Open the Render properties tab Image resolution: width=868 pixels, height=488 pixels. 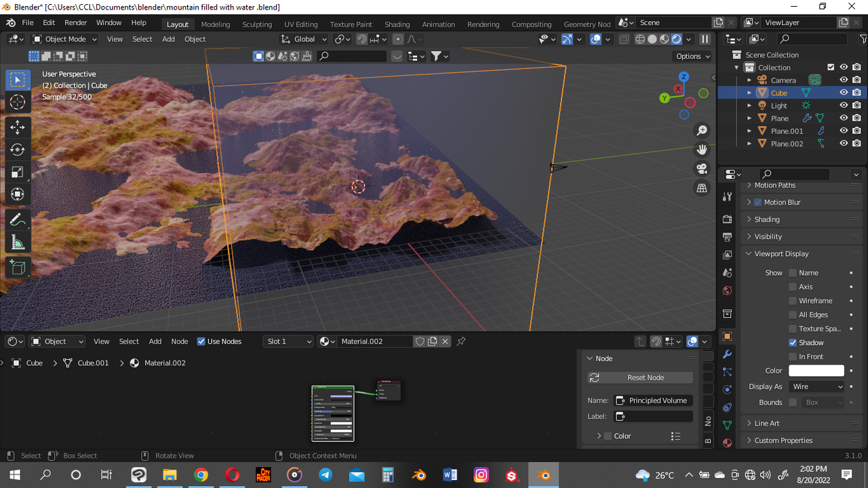tap(727, 220)
